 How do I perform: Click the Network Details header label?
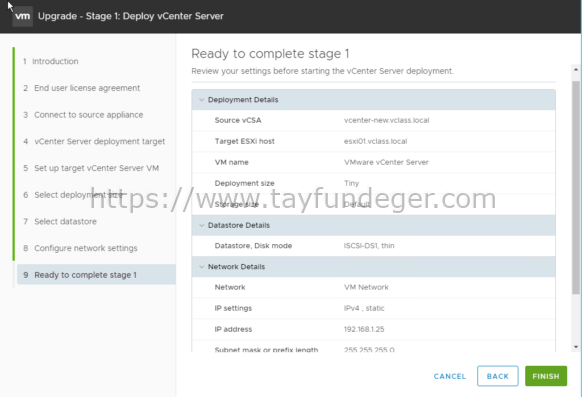(x=236, y=267)
